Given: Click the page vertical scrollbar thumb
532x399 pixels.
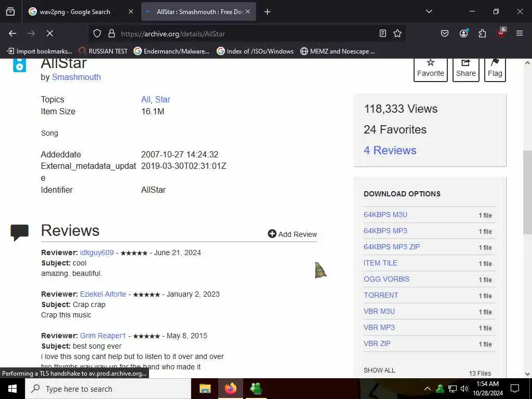Looking at the screenshot, I should pyautogui.click(x=527, y=192).
